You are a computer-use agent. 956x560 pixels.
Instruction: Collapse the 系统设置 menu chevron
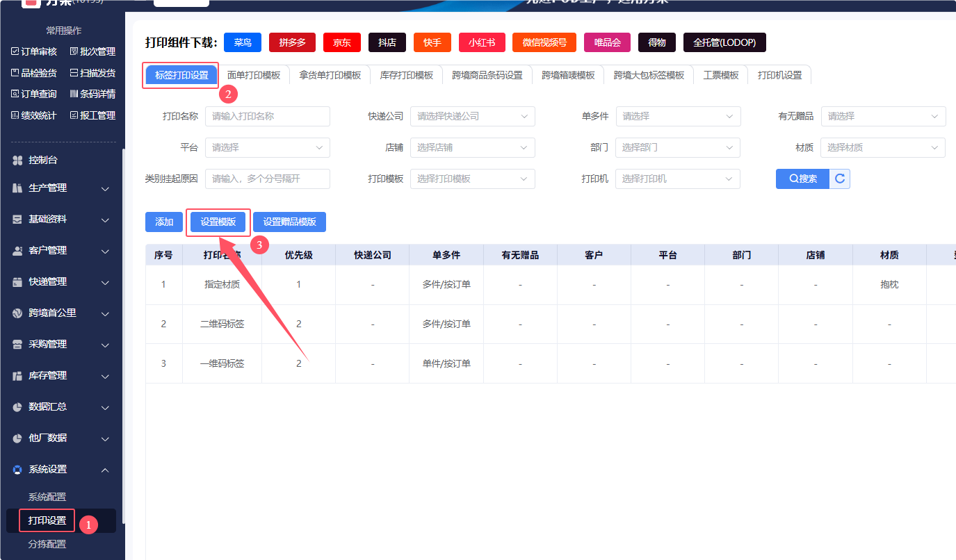(x=106, y=470)
